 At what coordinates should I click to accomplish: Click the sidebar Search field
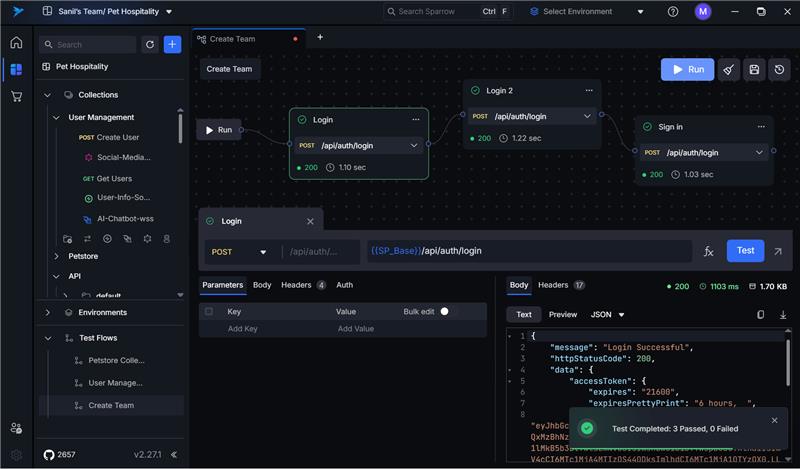pos(88,45)
